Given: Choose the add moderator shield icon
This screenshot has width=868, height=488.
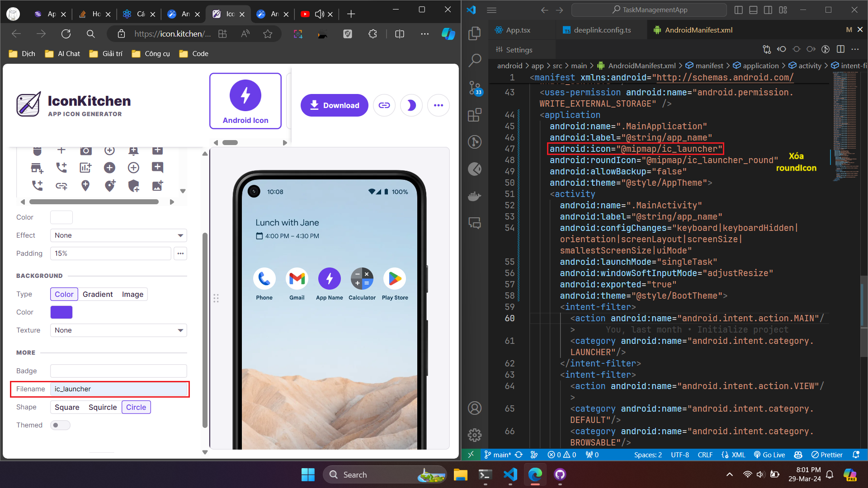Looking at the screenshot, I should [133, 186].
